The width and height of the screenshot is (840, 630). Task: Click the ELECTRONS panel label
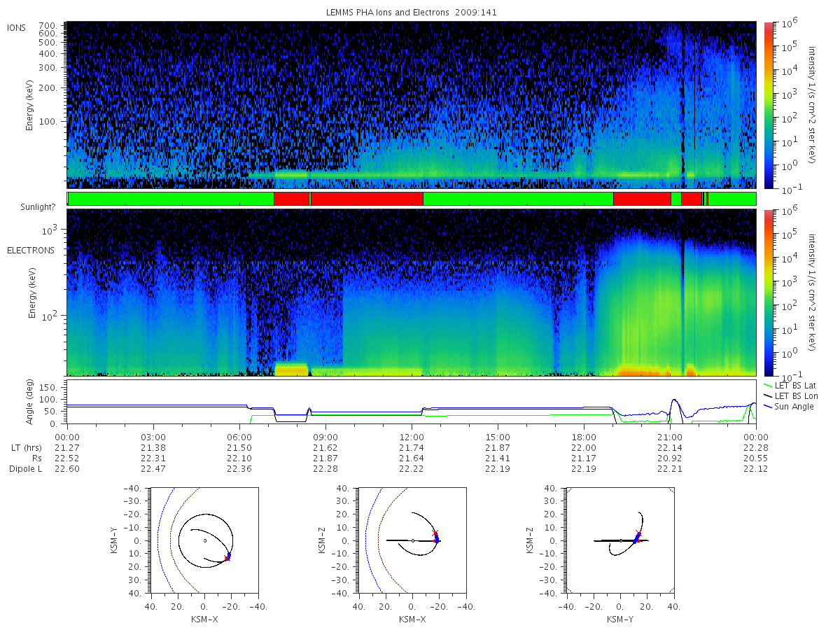pyautogui.click(x=31, y=250)
